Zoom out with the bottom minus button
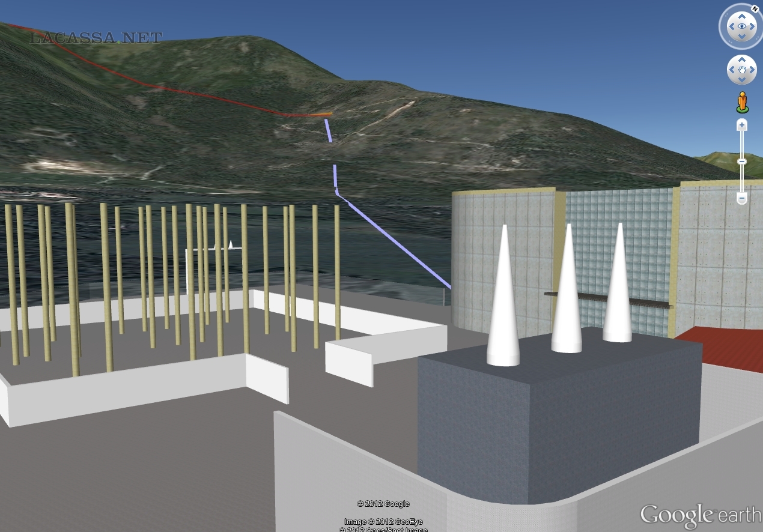This screenshot has height=532, width=763. click(x=742, y=198)
